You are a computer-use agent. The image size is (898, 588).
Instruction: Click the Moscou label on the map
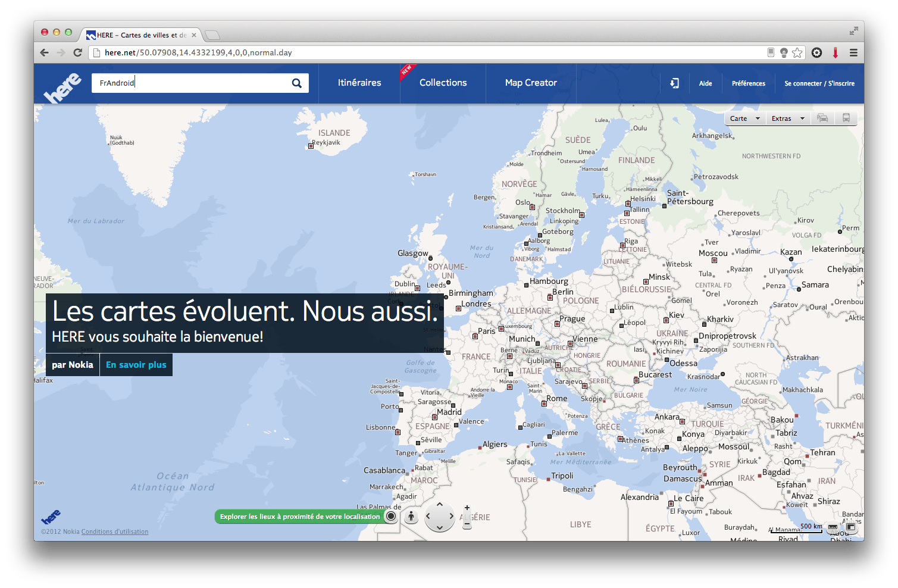point(713,253)
